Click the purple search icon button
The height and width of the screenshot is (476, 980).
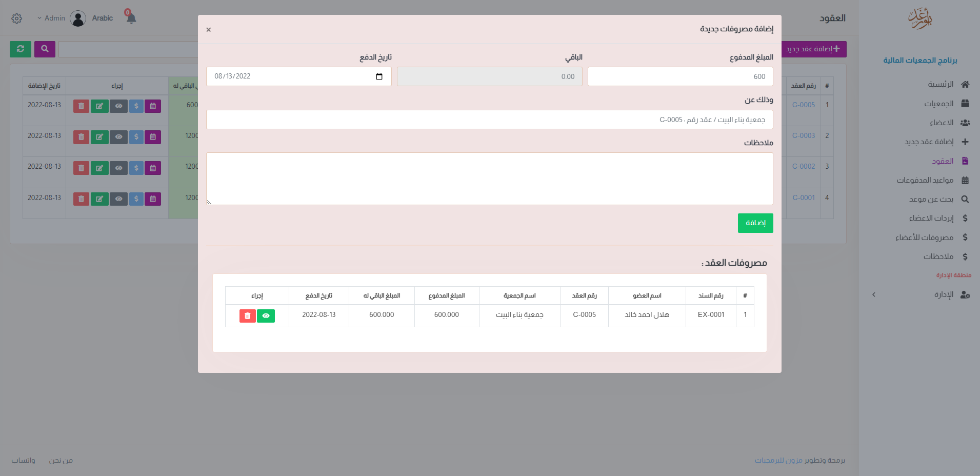(x=45, y=49)
